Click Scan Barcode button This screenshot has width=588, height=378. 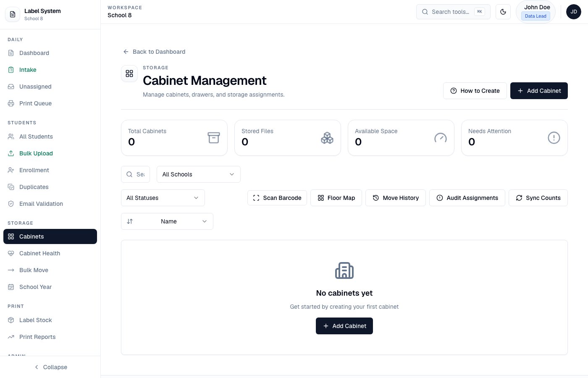click(x=277, y=198)
